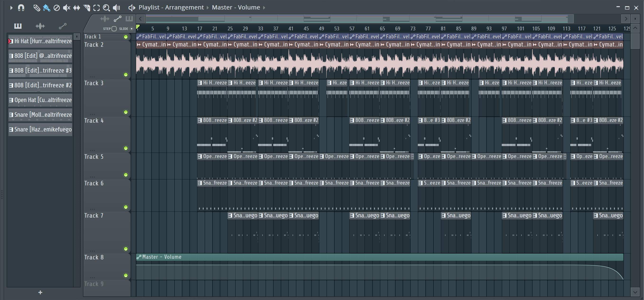Screen dimensions: 644x300
Task: Toggle STEP editing mode
Action: click(114, 29)
